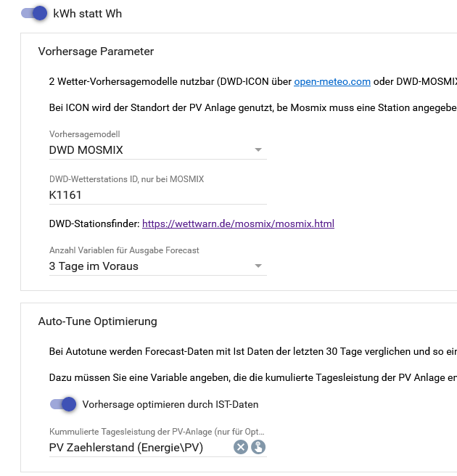Expand the Vorhersagemodell dropdown arrow
457x476 pixels.
[258, 150]
